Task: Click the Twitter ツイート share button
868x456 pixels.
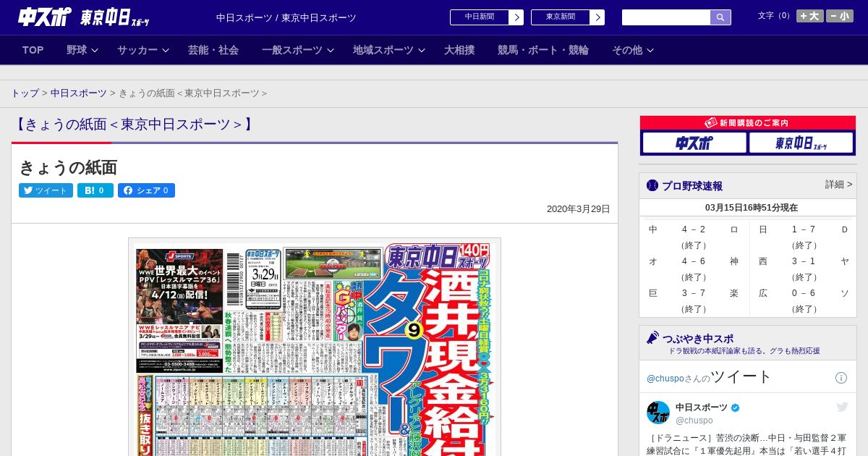Action: (x=46, y=190)
